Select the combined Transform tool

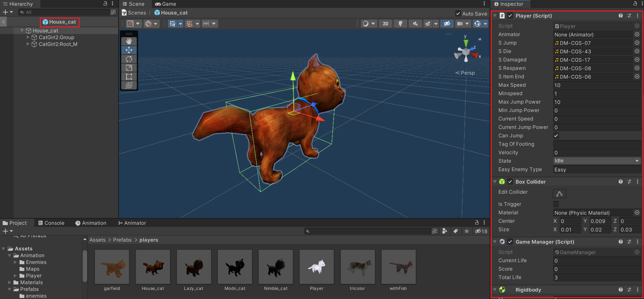[129, 85]
